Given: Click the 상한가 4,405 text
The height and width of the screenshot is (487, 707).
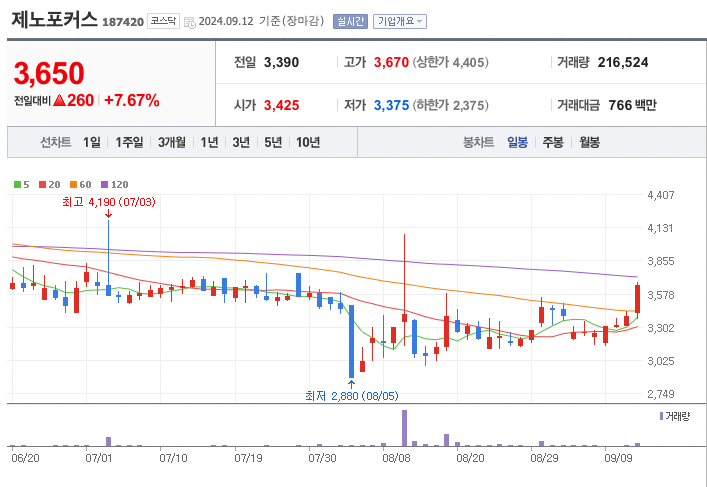Looking at the screenshot, I should [450, 62].
